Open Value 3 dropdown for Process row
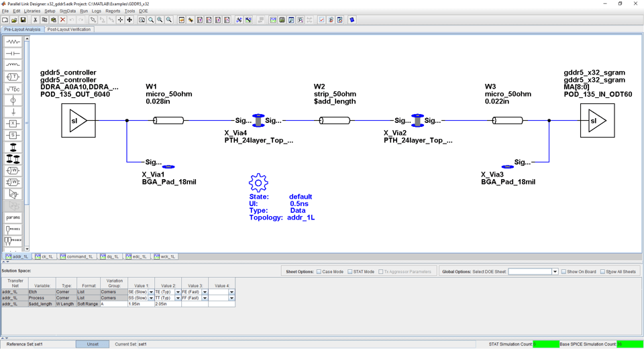644x349 pixels. click(x=205, y=298)
